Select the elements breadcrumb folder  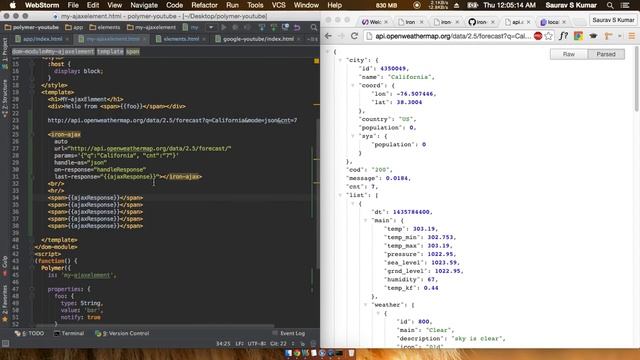click(104, 27)
